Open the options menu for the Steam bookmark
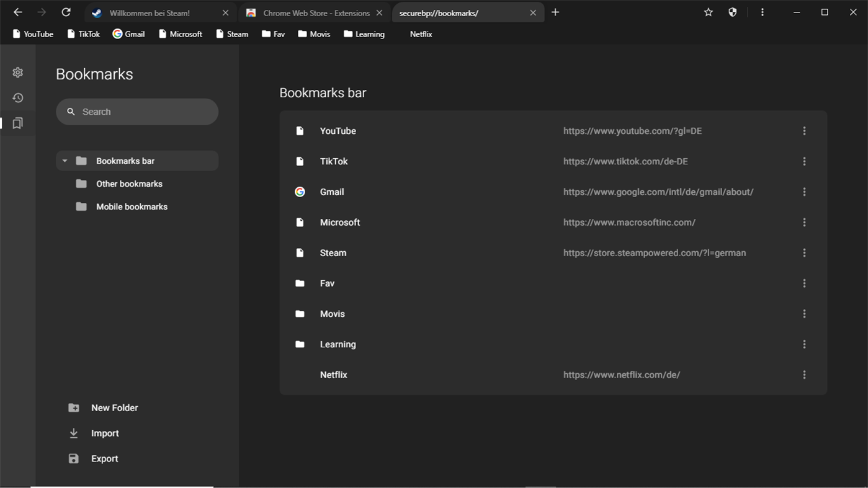Screen dimensions: 868x488 pos(804,252)
